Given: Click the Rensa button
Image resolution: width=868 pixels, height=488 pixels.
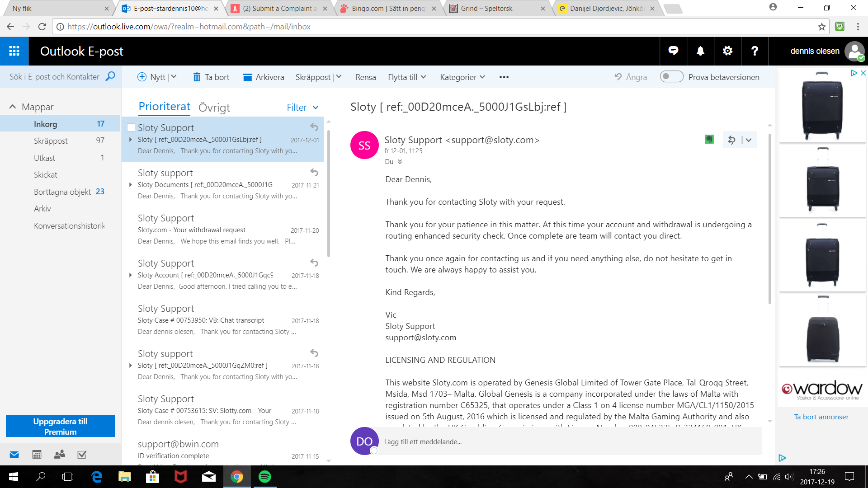Looking at the screenshot, I should pos(365,77).
